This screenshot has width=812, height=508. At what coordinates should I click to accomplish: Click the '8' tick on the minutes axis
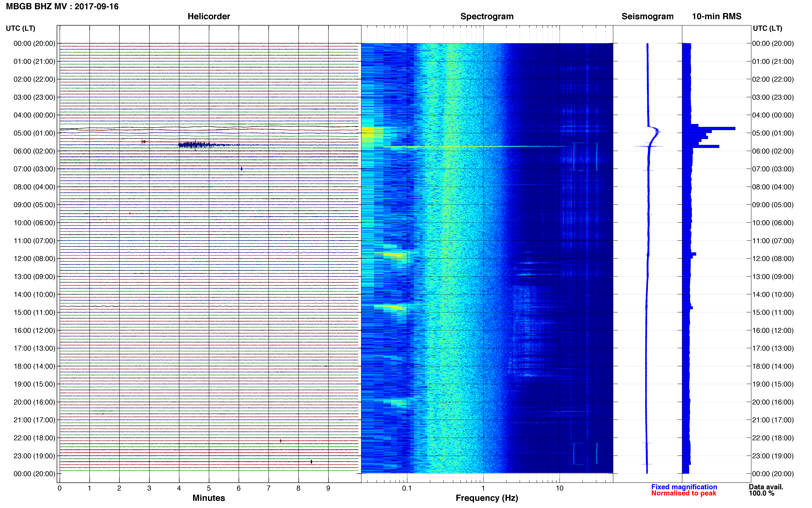[298, 488]
